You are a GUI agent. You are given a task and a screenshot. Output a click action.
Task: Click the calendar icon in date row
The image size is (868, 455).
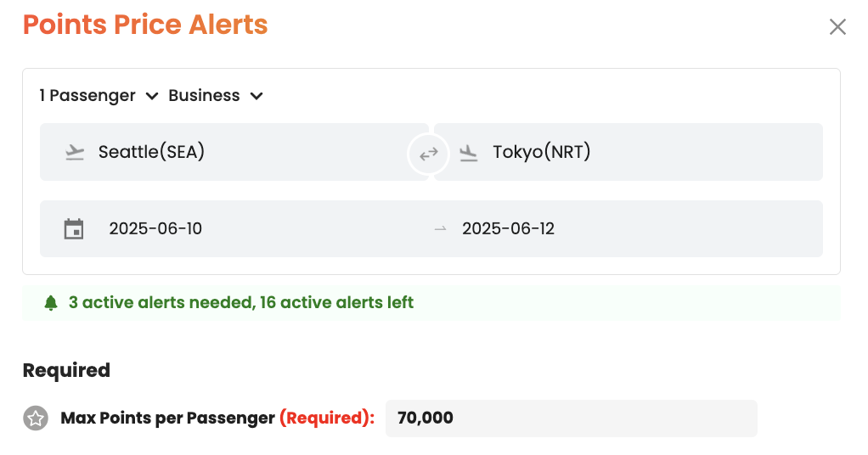click(x=74, y=228)
